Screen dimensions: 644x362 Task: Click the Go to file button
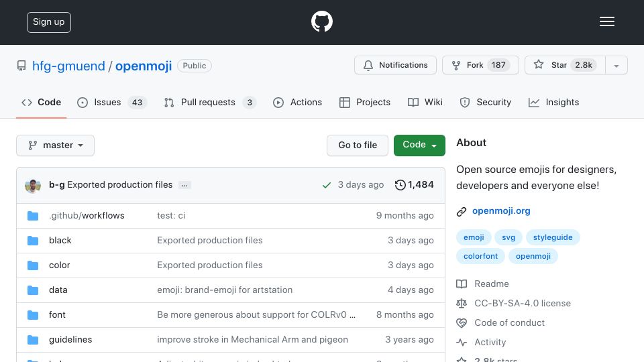coord(358,145)
